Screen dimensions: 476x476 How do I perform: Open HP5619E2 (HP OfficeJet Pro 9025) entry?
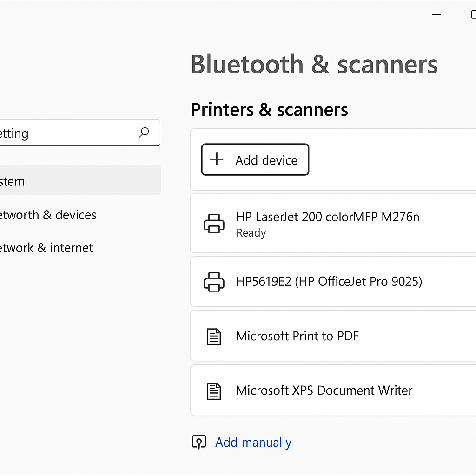[333, 282]
